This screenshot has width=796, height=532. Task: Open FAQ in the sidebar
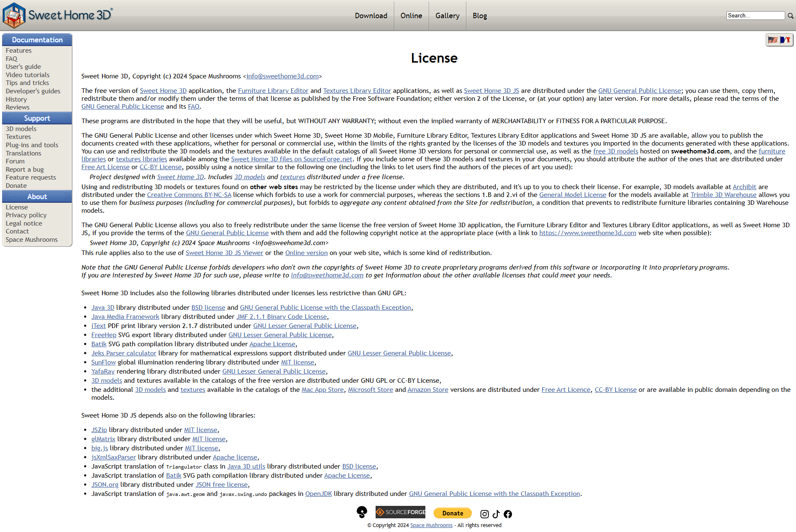(12, 59)
